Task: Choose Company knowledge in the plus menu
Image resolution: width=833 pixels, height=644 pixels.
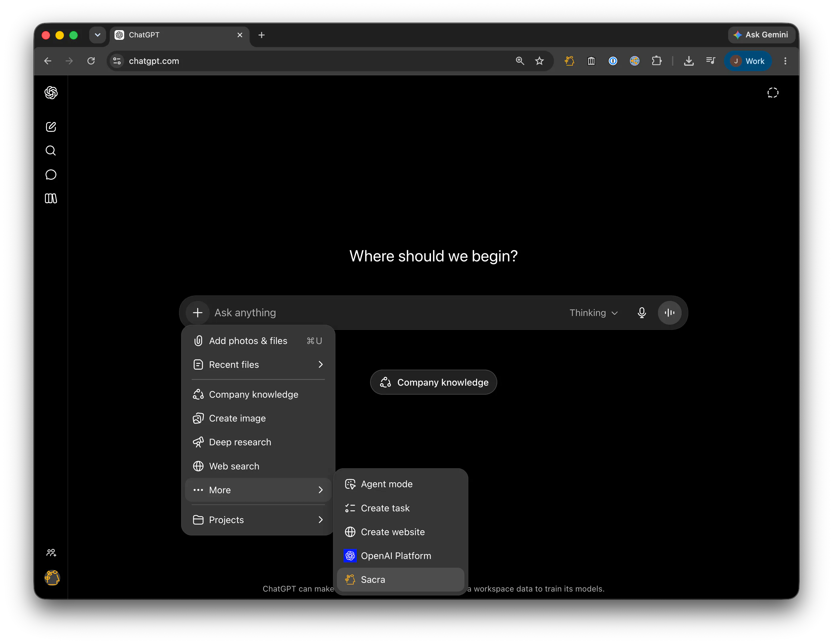Action: [x=258, y=394]
